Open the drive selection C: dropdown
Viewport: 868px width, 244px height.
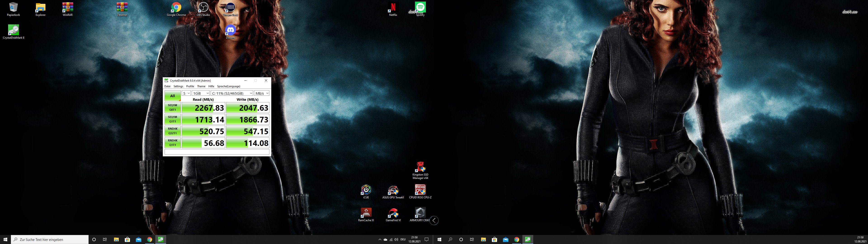232,93
